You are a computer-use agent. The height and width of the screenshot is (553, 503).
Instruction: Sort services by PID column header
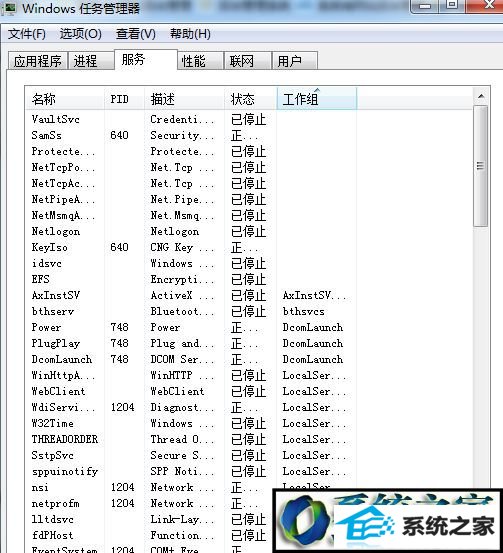coord(124,99)
